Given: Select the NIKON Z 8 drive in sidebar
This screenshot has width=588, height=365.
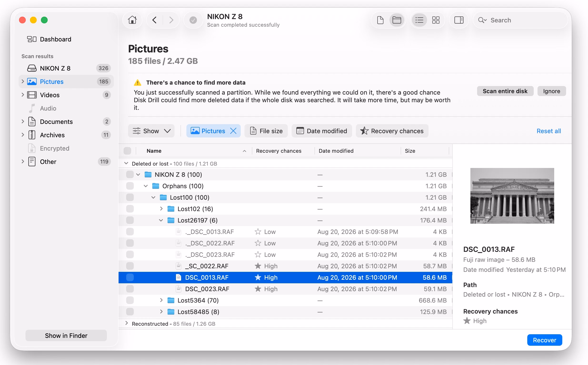Looking at the screenshot, I should pyautogui.click(x=66, y=68).
